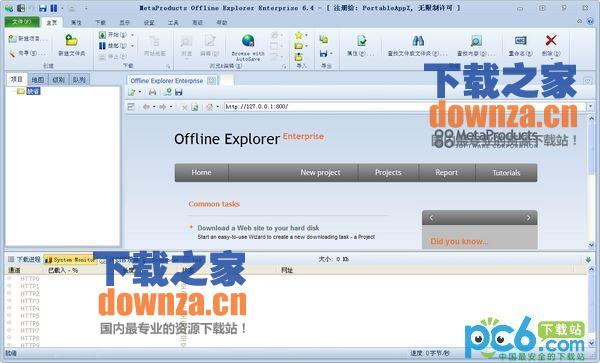Click the Home button on start page

tap(201, 173)
